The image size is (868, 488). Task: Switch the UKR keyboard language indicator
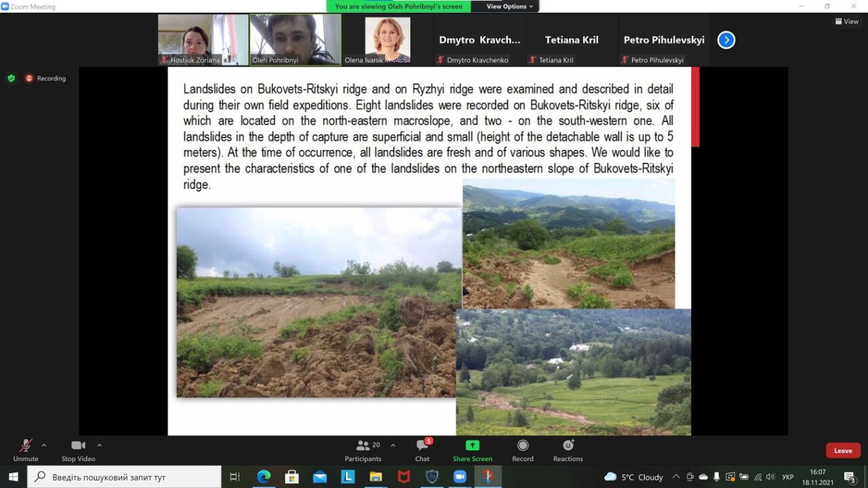click(787, 476)
